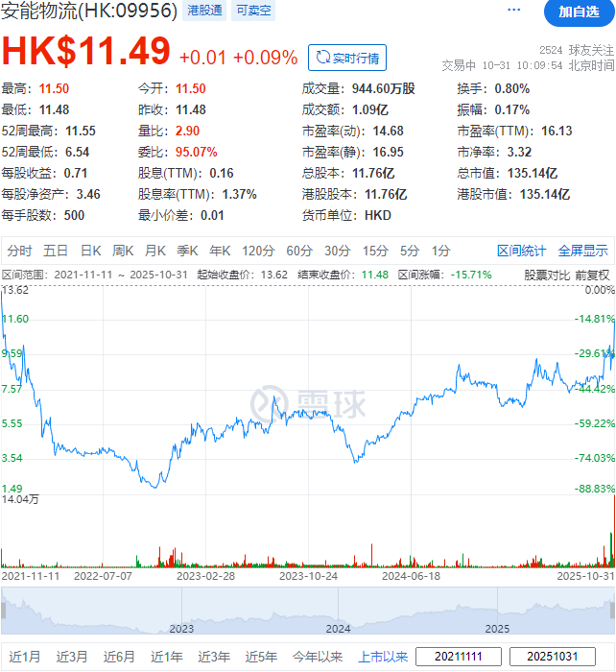Click left handle of range slider
This screenshot has height=672, width=616.
tap(3, 610)
